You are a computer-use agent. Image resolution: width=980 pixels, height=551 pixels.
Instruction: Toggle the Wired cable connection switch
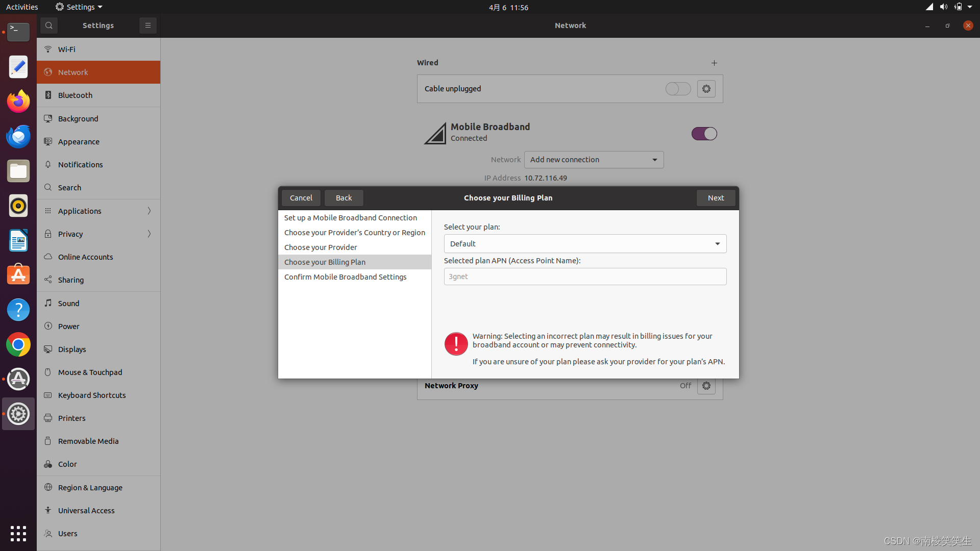(x=678, y=89)
